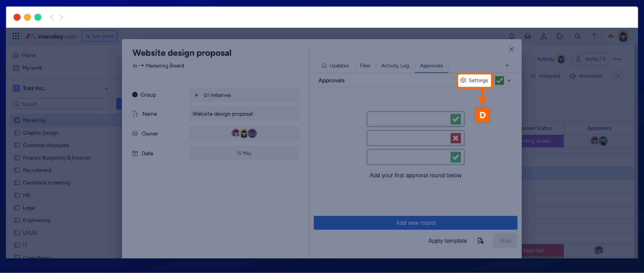Image resolution: width=644 pixels, height=273 pixels.
Task: Open the help question mark icon
Action: point(594,36)
